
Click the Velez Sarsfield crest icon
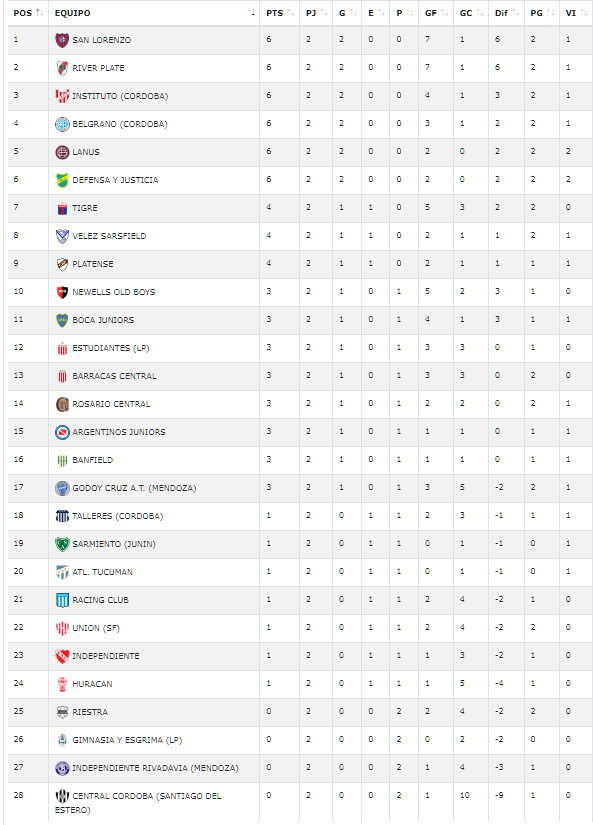(62, 236)
